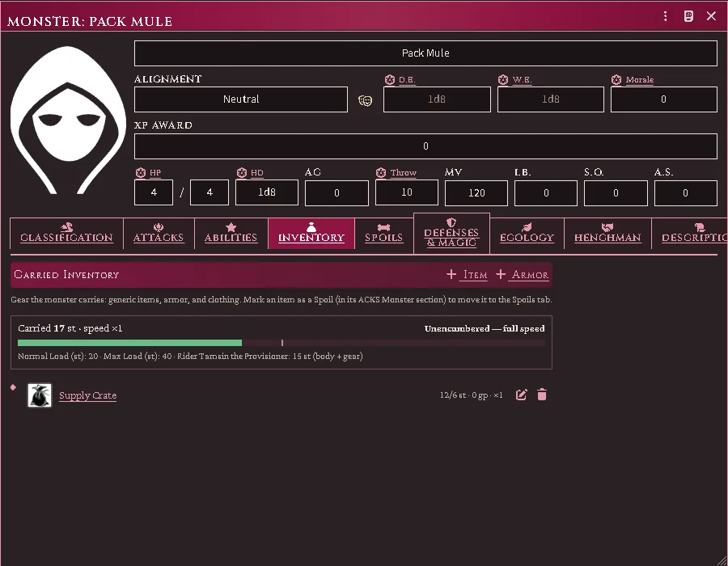
Task: Add a new Item to inventory
Action: pyautogui.click(x=467, y=275)
